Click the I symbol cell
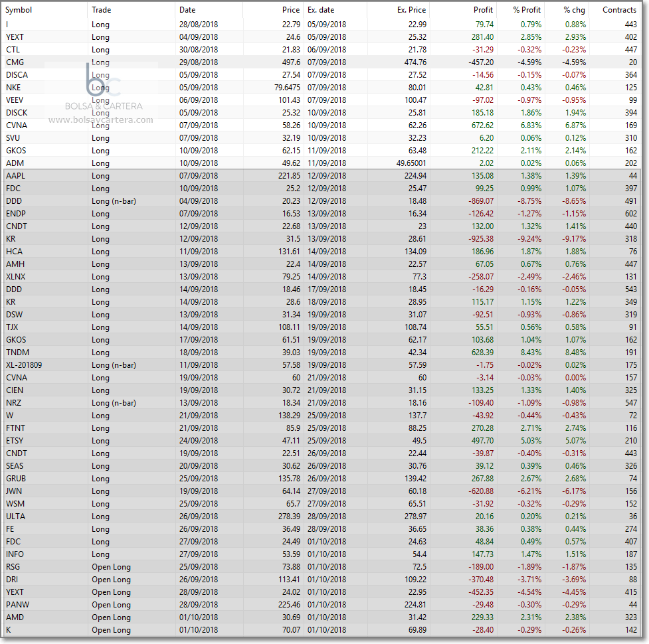 (7, 25)
